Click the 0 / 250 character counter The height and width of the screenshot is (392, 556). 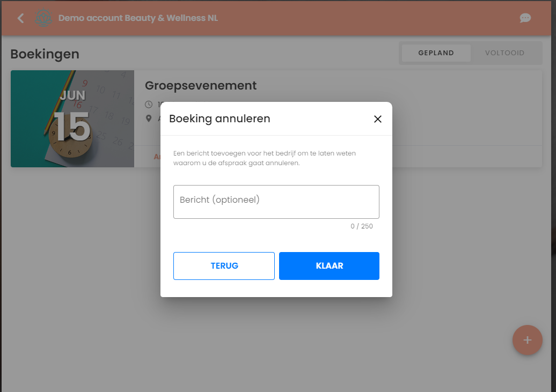click(361, 226)
